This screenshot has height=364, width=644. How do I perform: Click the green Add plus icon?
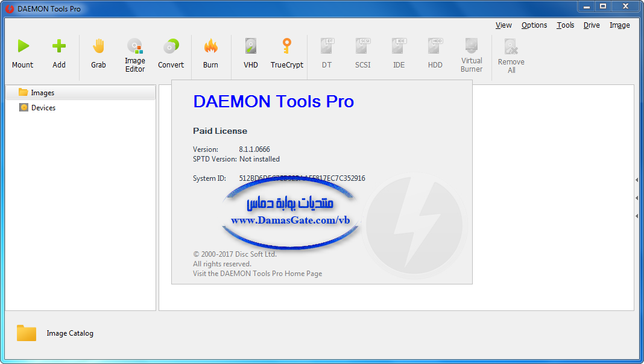(x=58, y=46)
